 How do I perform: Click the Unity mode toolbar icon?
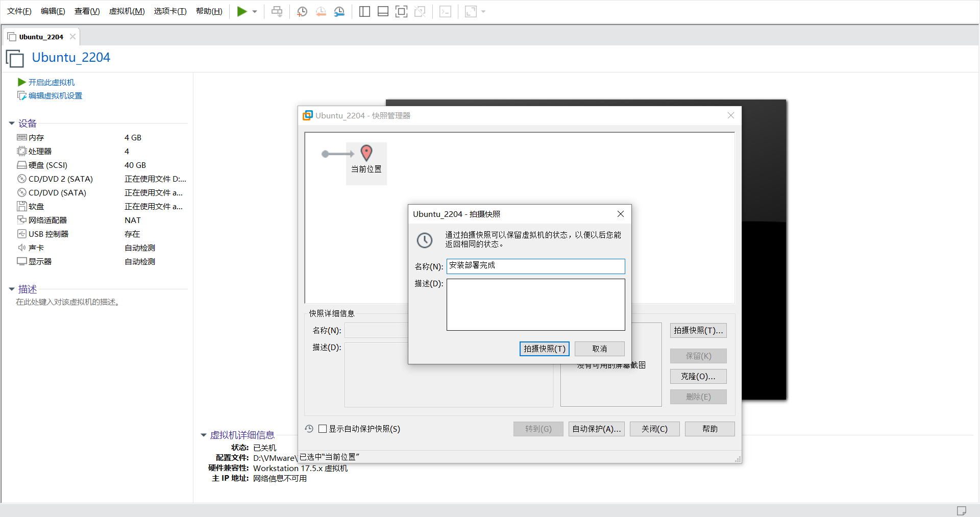tap(420, 11)
